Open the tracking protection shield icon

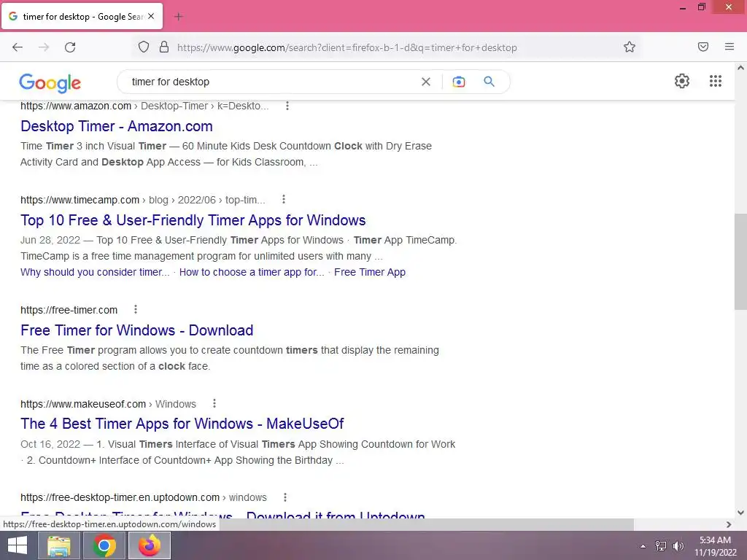pyautogui.click(x=144, y=47)
